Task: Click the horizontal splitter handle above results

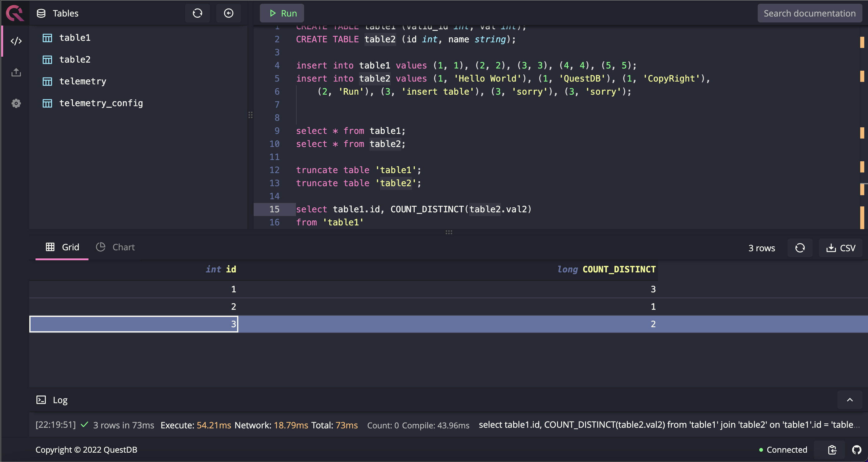Action: [x=449, y=232]
